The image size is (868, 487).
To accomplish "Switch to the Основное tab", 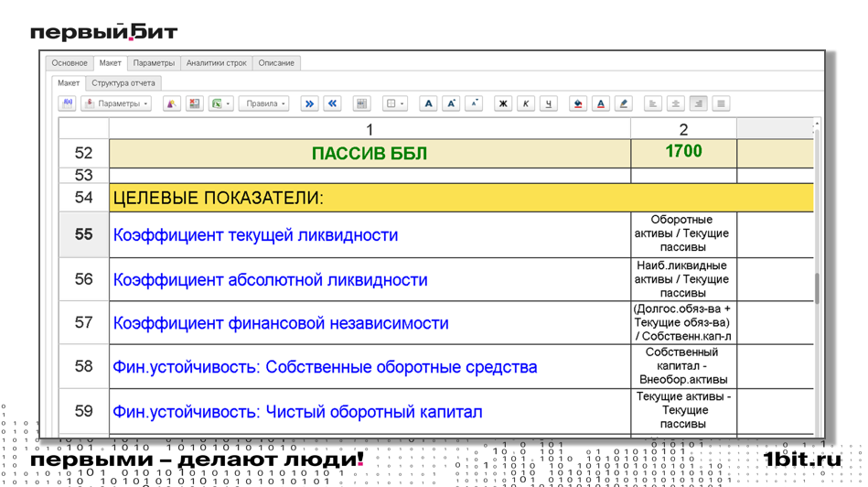I will 70,62.
